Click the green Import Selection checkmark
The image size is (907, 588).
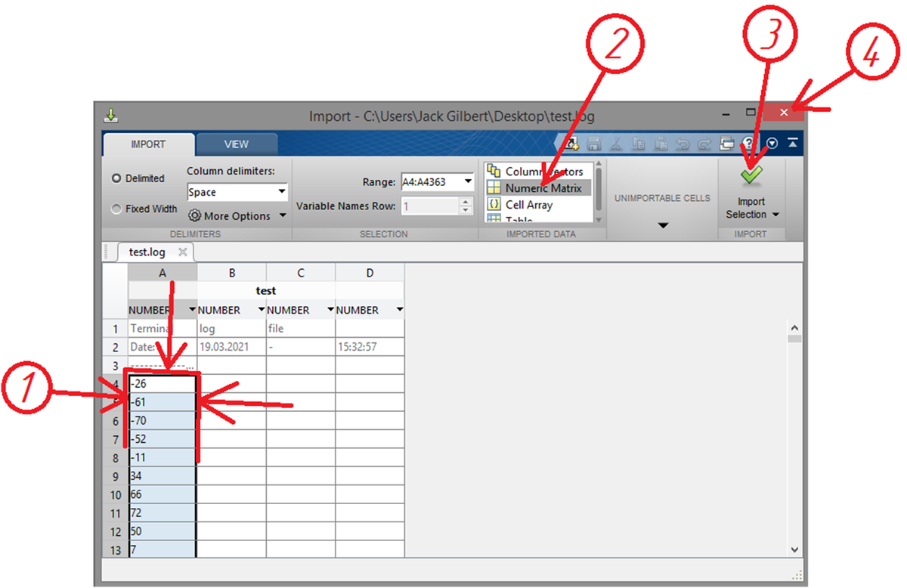click(x=751, y=175)
